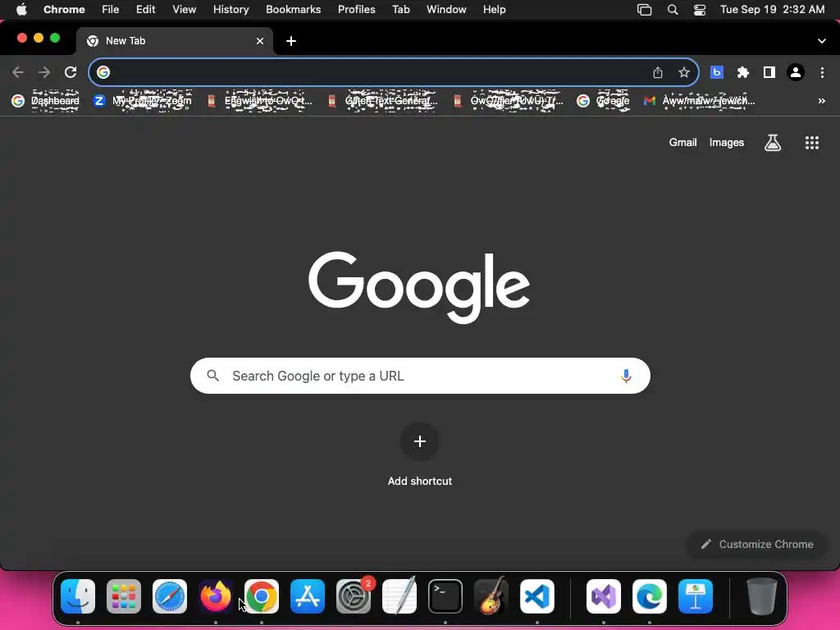Click the browser back arrow
840x630 pixels.
point(18,72)
